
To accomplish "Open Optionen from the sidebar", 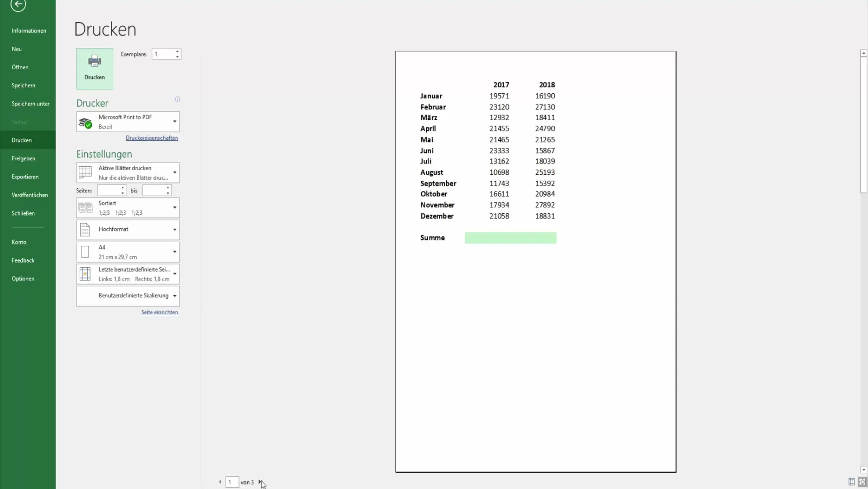I will click(23, 279).
